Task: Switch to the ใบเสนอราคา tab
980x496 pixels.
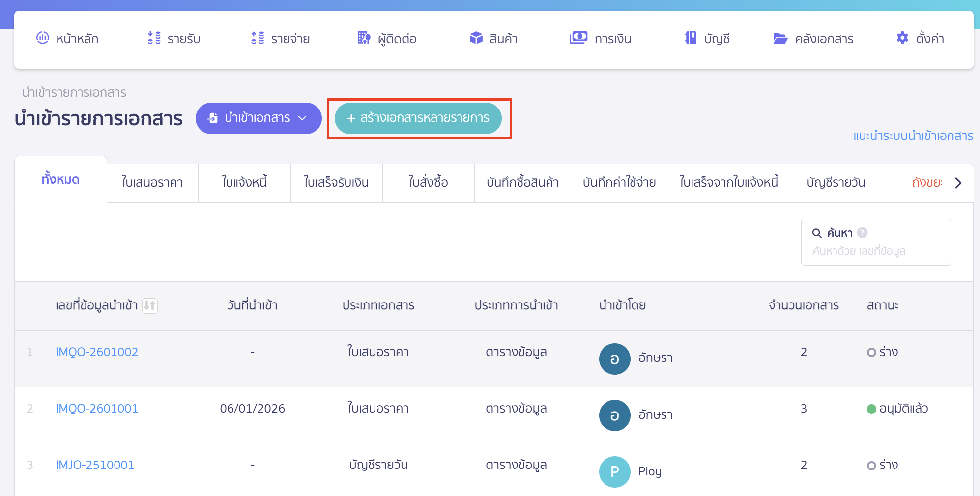Action: tap(152, 183)
